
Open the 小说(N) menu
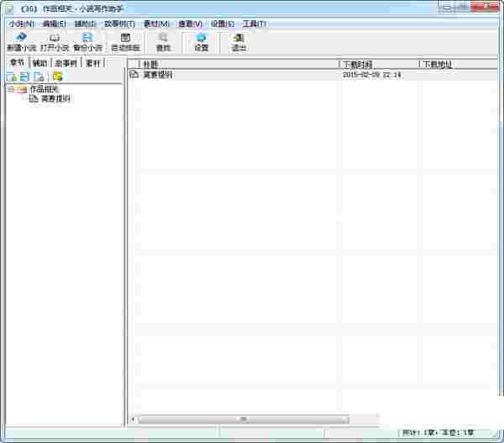pos(21,24)
